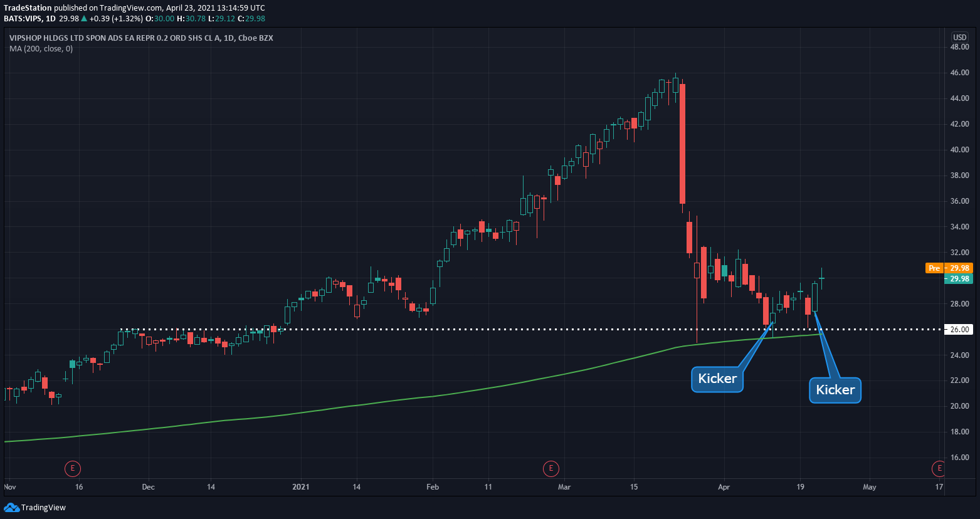Click the 22.00 price axis label

coord(959,380)
